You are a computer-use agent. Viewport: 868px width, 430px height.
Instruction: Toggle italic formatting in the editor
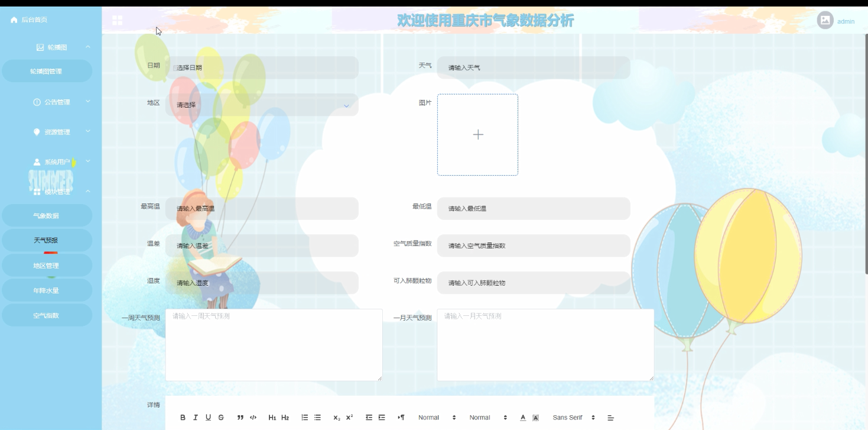[x=196, y=418]
